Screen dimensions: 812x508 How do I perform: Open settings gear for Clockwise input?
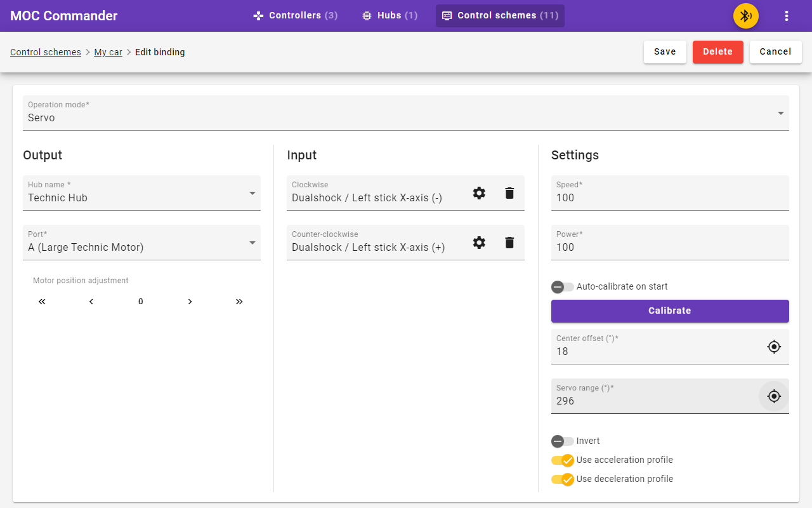point(480,193)
